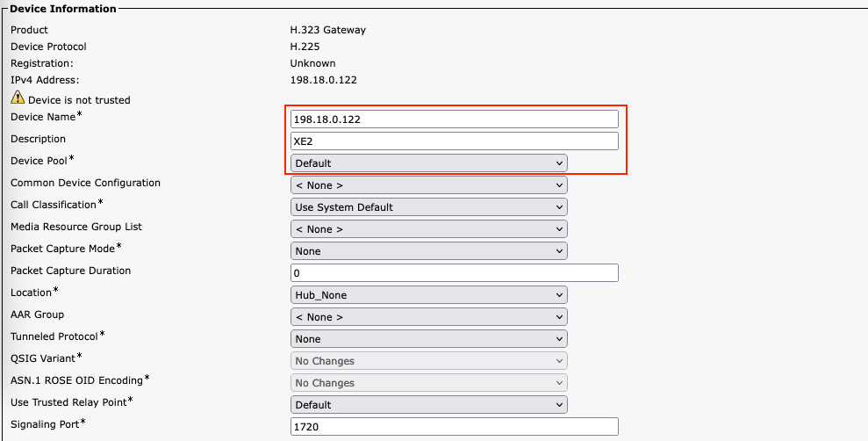Expand the Common Device Configuration dropdown

click(x=428, y=185)
